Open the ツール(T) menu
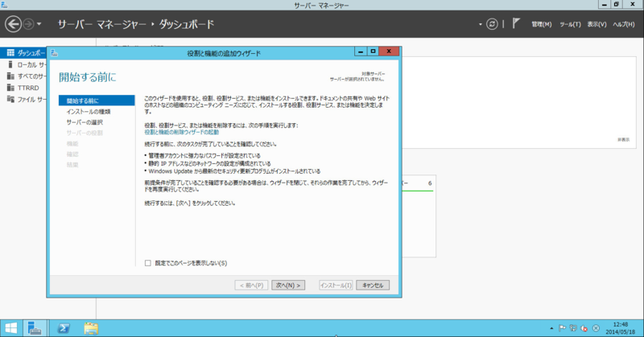Screen dimensions: 644x337 pos(570,24)
